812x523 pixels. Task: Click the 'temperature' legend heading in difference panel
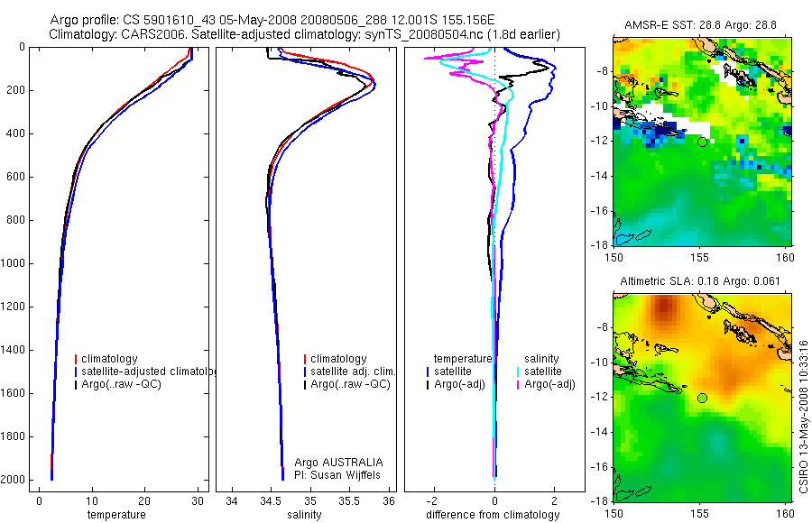tap(463, 359)
